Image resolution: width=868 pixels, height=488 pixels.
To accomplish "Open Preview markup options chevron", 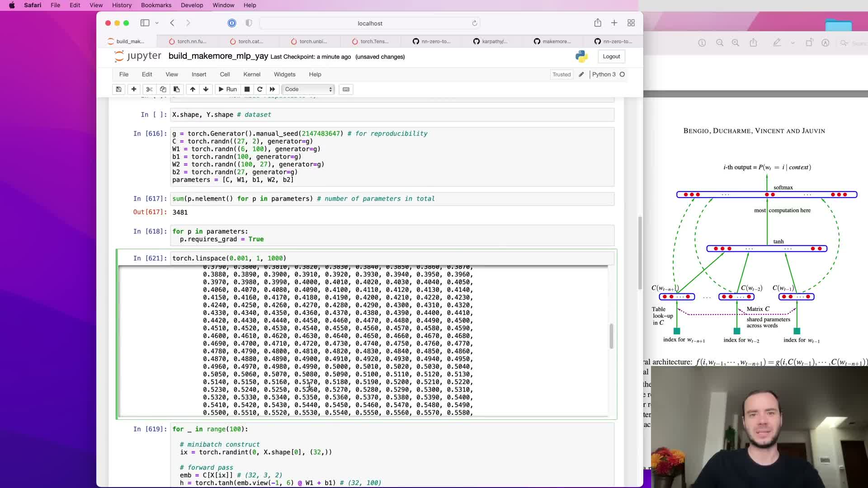I will point(793,43).
